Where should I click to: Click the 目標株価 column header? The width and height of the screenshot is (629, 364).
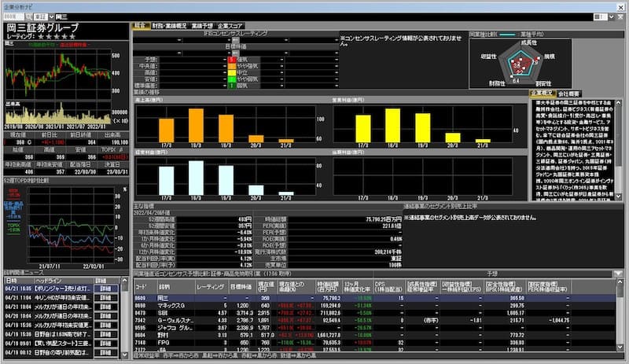(241, 286)
